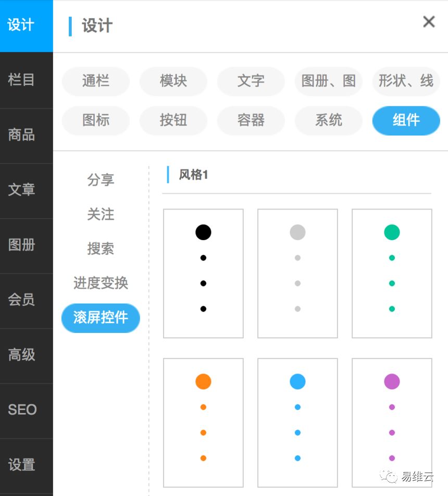Select the 图标 category pill
The height and width of the screenshot is (496, 448).
pos(95,120)
